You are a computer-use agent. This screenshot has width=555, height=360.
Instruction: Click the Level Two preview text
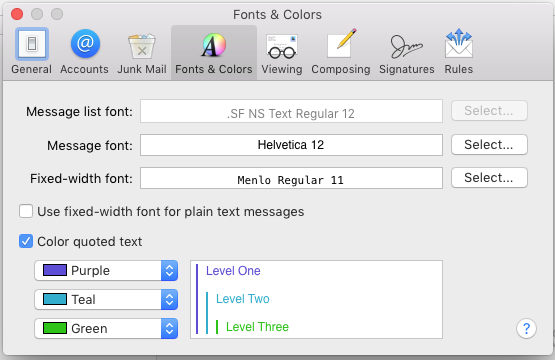click(243, 299)
